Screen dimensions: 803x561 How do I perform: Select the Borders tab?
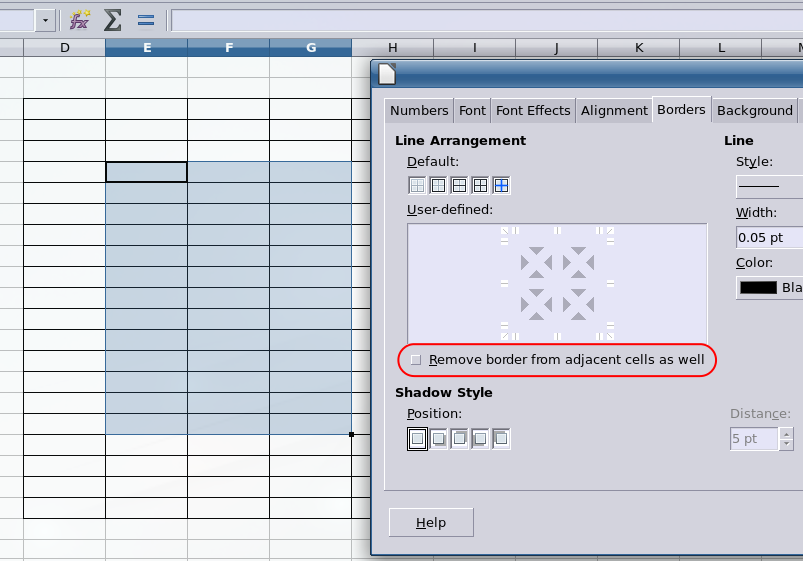[681, 110]
